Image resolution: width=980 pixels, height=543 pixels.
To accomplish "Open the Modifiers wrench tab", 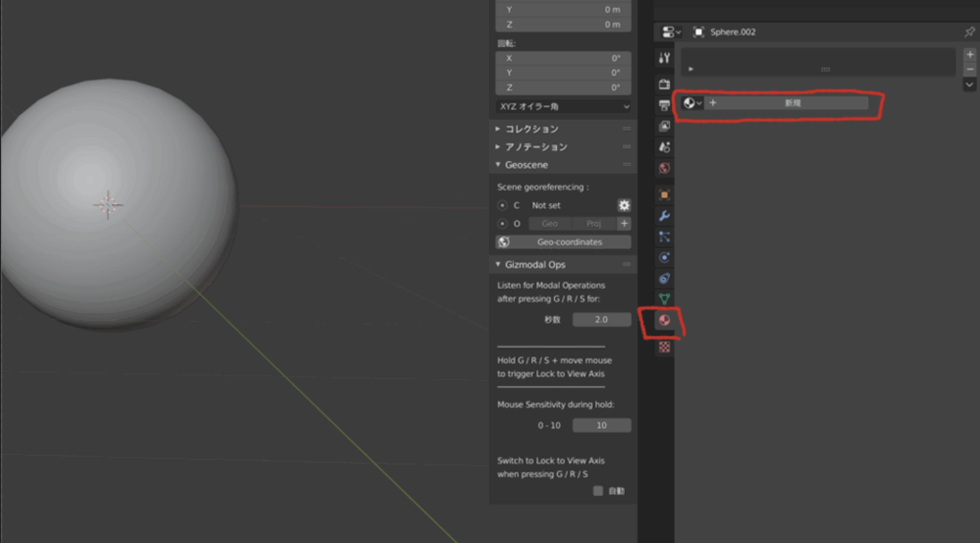I will tap(664, 215).
